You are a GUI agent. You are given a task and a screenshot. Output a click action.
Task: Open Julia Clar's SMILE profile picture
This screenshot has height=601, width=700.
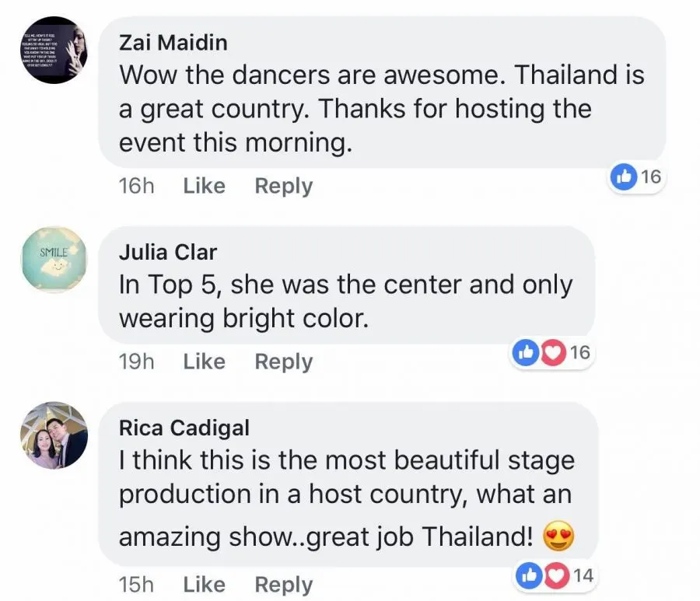pos(53,260)
